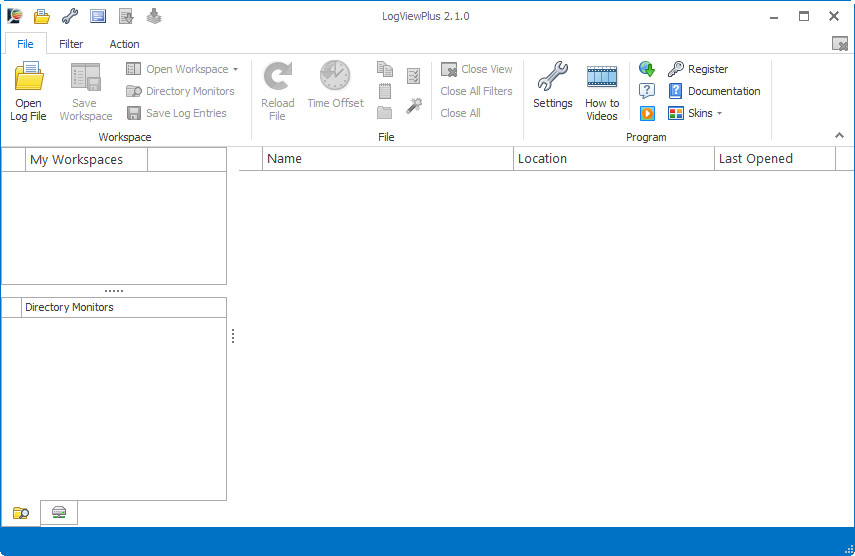This screenshot has width=855, height=556.
Task: Click the gray document download icon in title bar
Action: (x=126, y=16)
